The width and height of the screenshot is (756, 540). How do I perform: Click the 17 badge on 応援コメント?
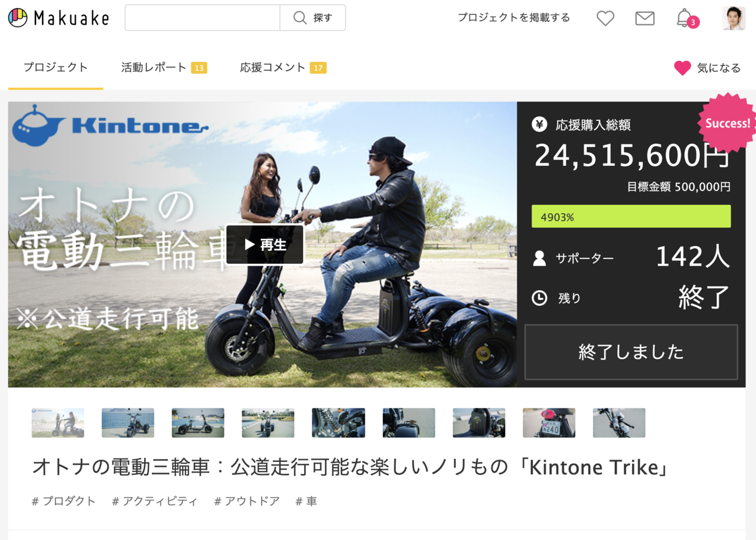coord(318,68)
